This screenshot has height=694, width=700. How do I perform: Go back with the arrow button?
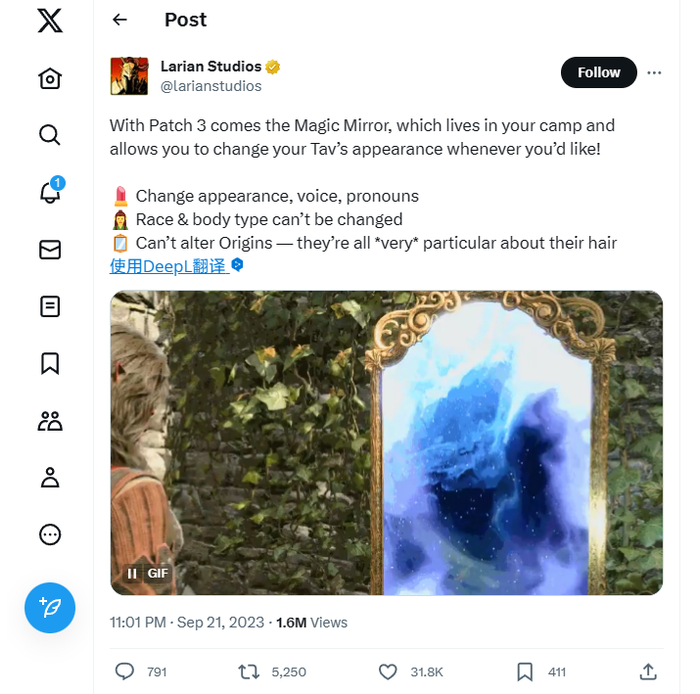(120, 20)
